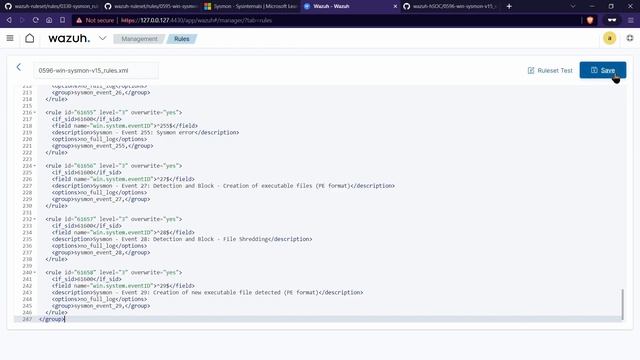
Task: Close the Wazuh browser tab
Action: tap(395, 6)
